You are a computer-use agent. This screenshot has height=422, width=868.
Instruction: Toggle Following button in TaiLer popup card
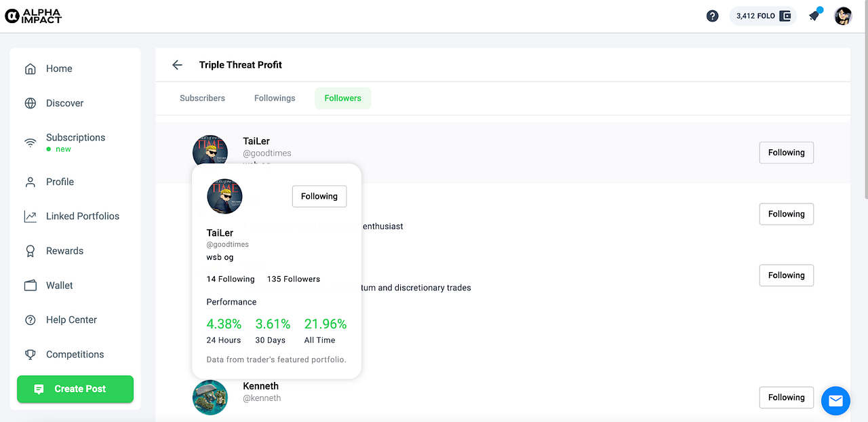(319, 196)
